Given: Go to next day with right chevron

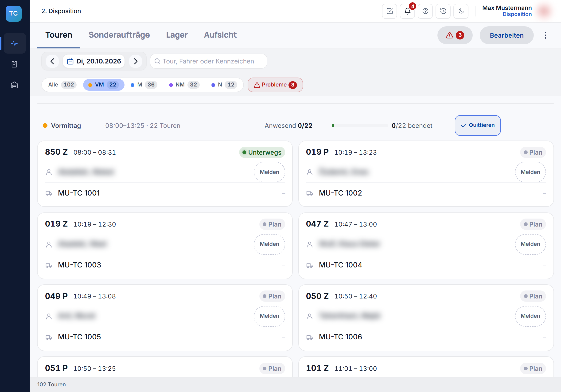Looking at the screenshot, I should coord(136,61).
